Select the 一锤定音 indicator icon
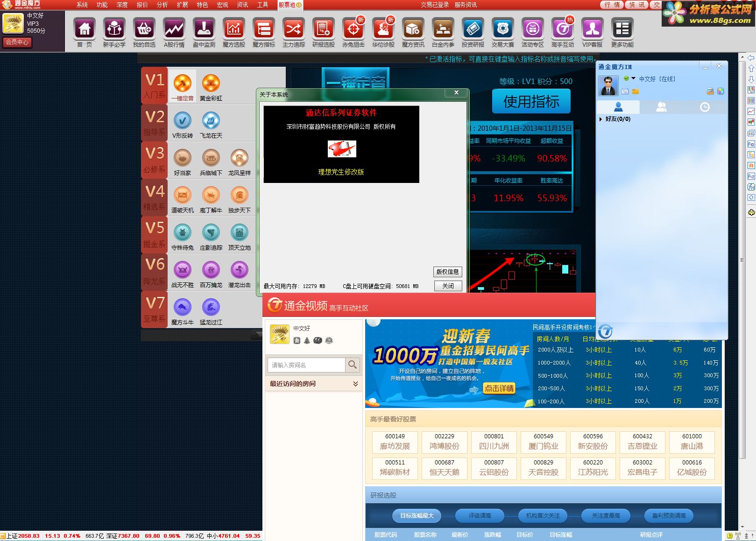 pyautogui.click(x=183, y=84)
